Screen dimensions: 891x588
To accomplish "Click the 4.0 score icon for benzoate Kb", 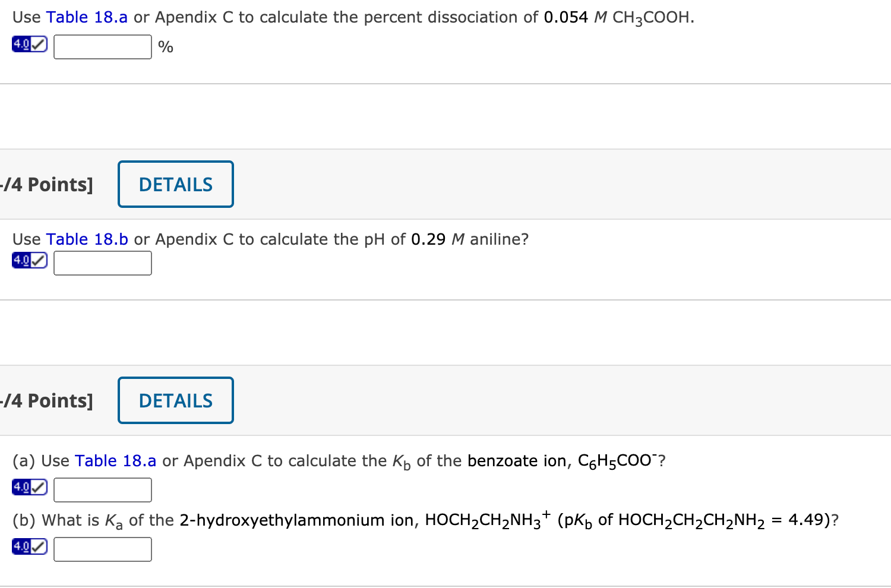I will click(30, 488).
